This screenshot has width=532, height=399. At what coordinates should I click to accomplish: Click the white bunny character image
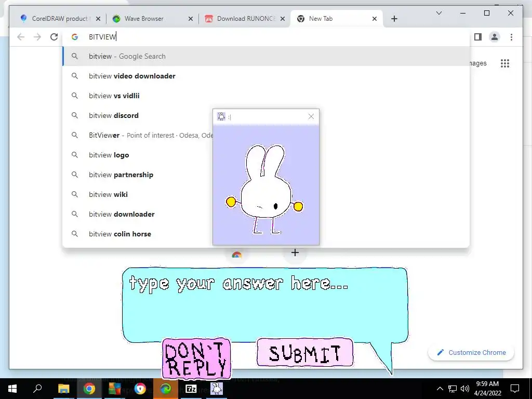click(x=264, y=189)
